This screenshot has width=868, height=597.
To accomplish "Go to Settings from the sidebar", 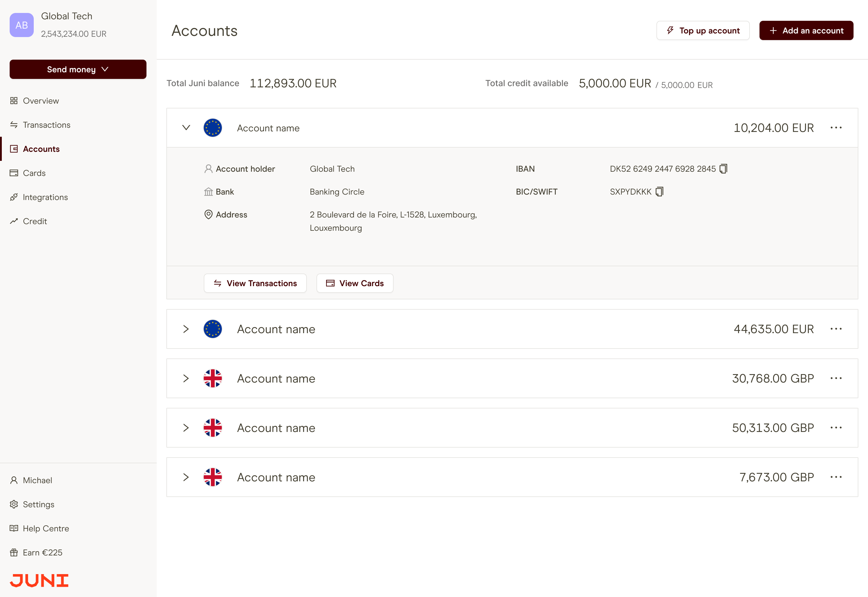I will 39,504.
